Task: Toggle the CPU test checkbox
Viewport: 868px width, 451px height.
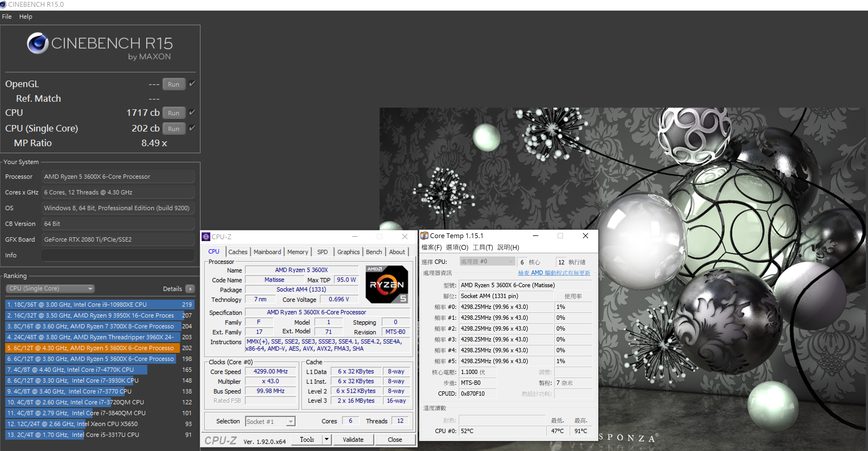Action: click(x=192, y=112)
